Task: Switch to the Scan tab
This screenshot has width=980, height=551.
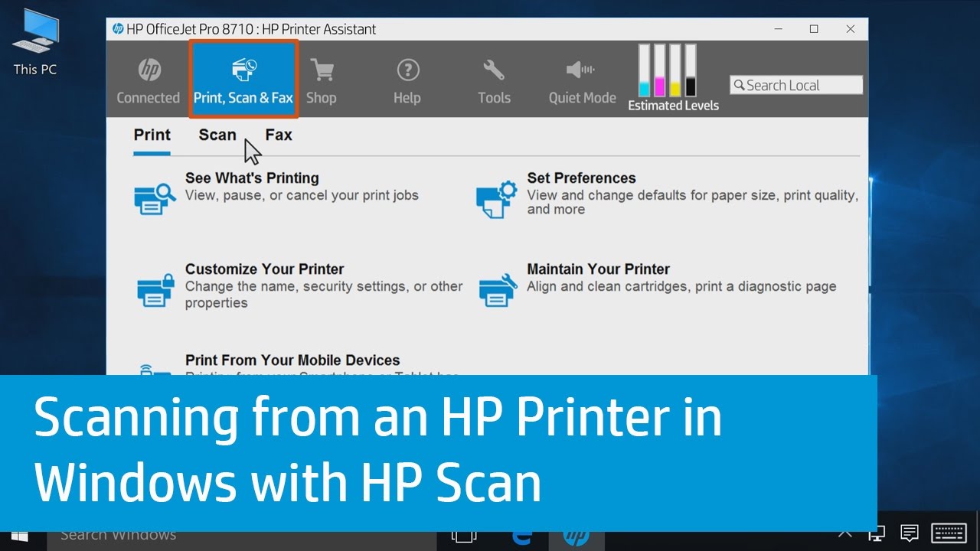Action: (217, 135)
